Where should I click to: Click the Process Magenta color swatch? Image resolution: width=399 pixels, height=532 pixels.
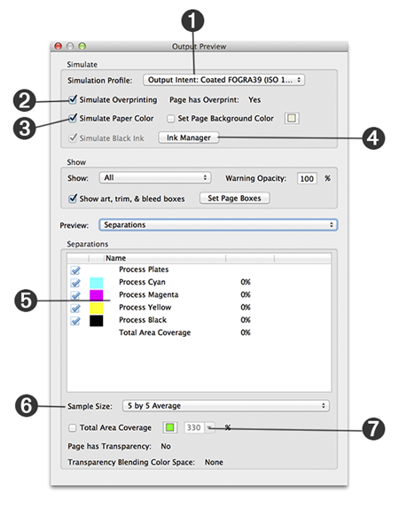(97, 295)
